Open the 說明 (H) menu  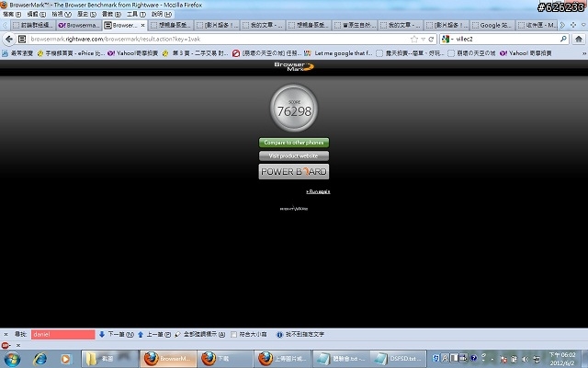pyautogui.click(x=162, y=15)
